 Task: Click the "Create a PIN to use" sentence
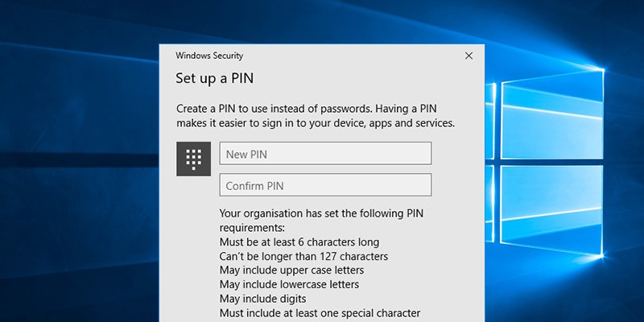tap(316, 109)
